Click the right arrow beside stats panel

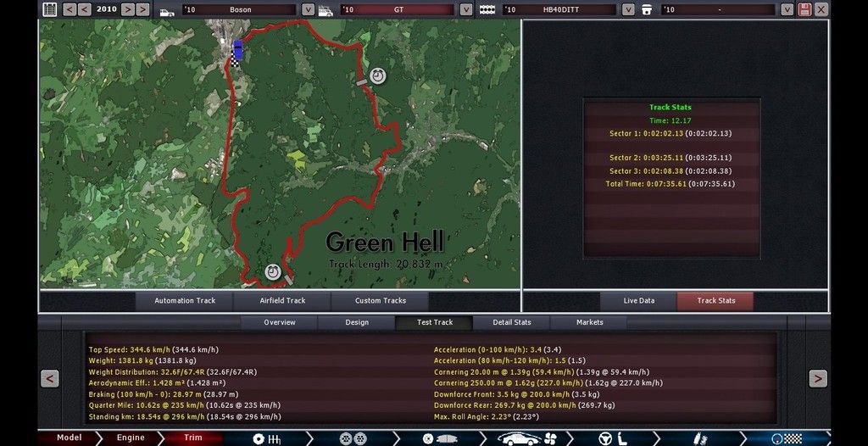click(x=818, y=379)
